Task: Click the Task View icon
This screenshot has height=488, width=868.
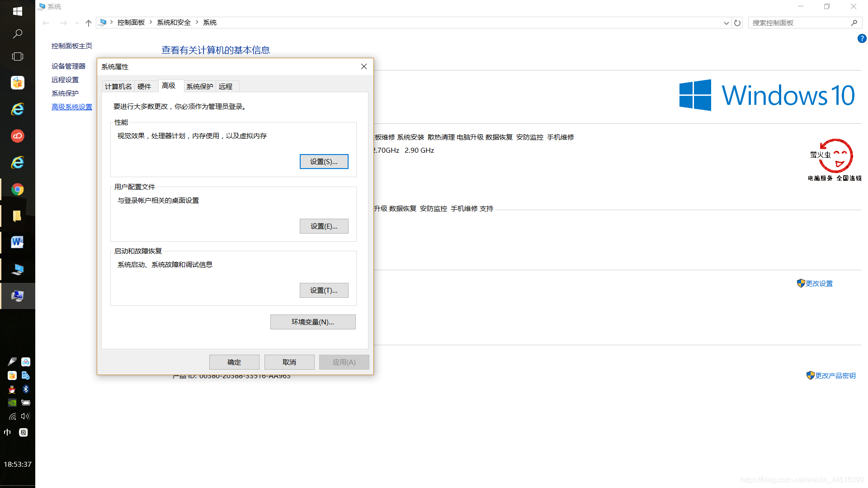Action: click(x=18, y=56)
